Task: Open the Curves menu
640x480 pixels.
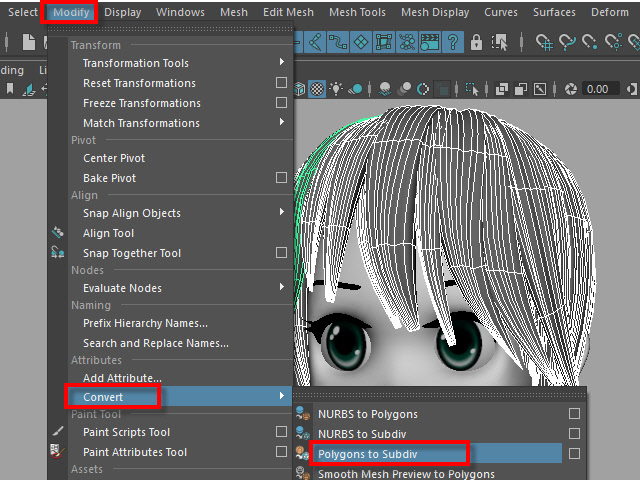Action: 500,12
